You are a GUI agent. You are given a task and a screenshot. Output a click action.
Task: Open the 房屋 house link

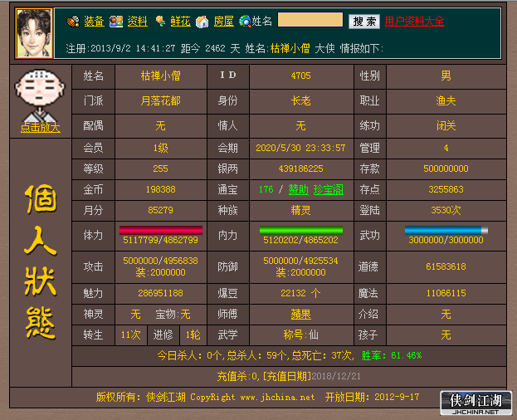(x=223, y=22)
